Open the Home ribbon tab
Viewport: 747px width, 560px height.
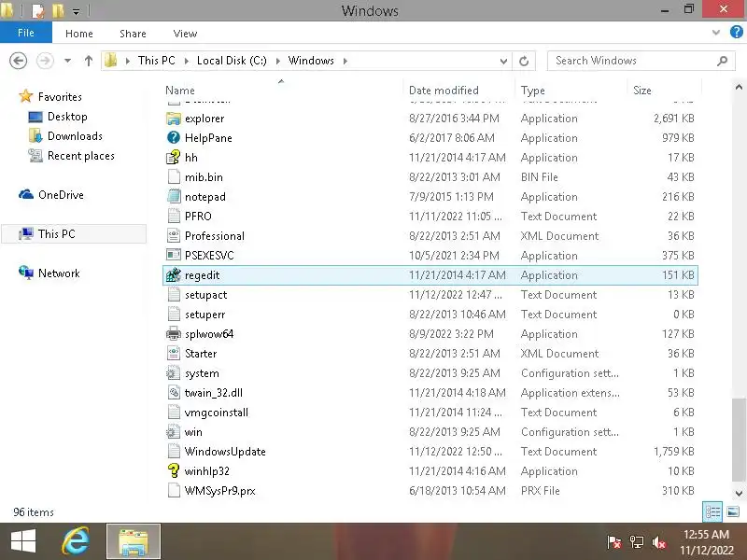click(x=79, y=34)
